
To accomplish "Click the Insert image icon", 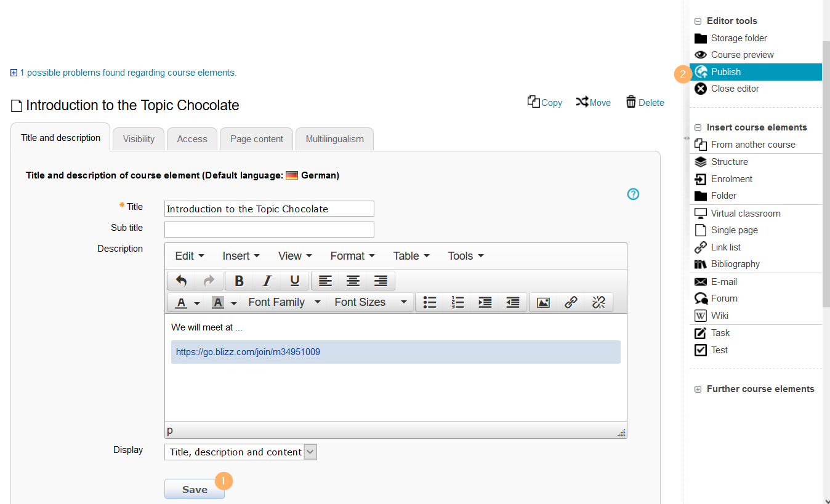I will coord(543,303).
